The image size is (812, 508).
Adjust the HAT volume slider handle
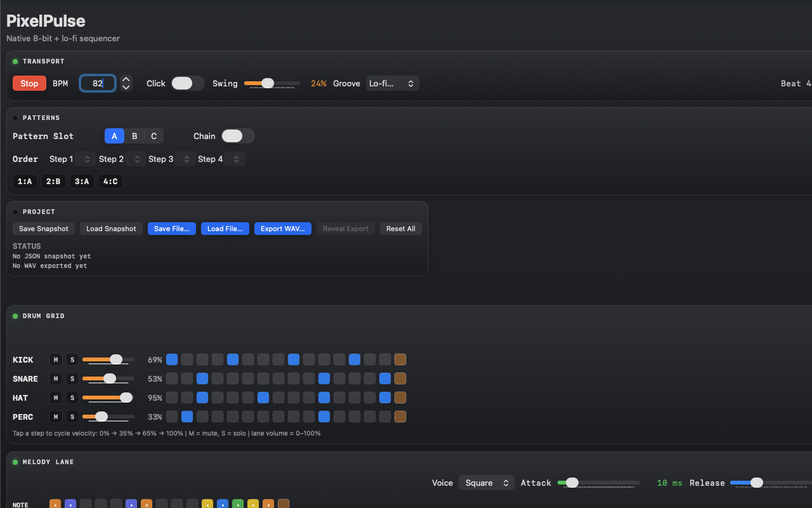(126, 398)
